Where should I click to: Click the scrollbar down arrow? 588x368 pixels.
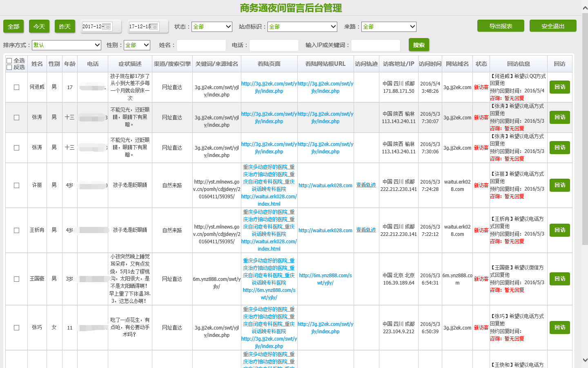tap(585, 360)
